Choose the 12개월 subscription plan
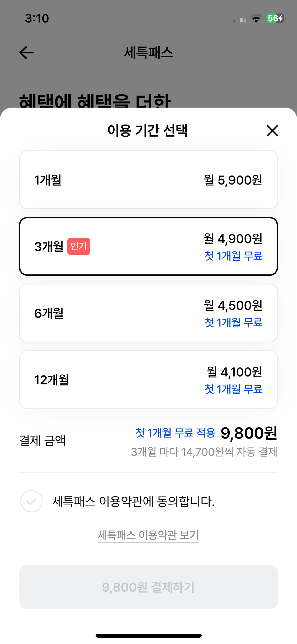The height and width of the screenshot is (644, 297). [x=148, y=380]
